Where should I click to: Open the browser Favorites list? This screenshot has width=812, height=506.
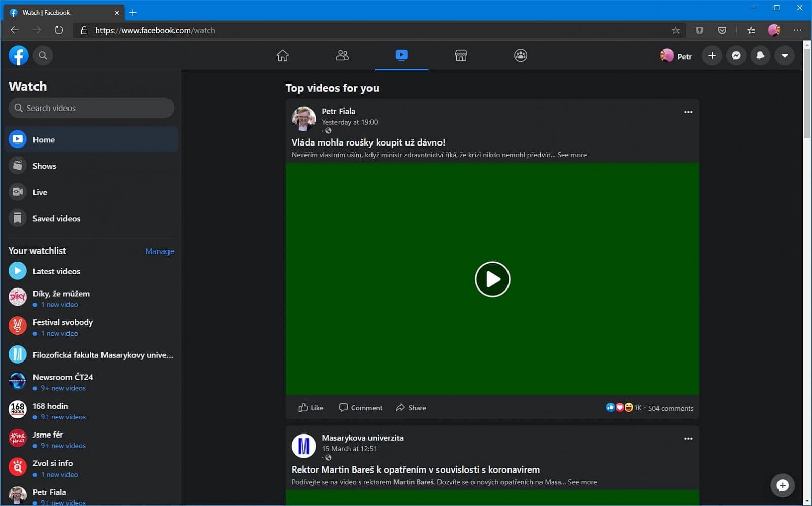pos(751,30)
